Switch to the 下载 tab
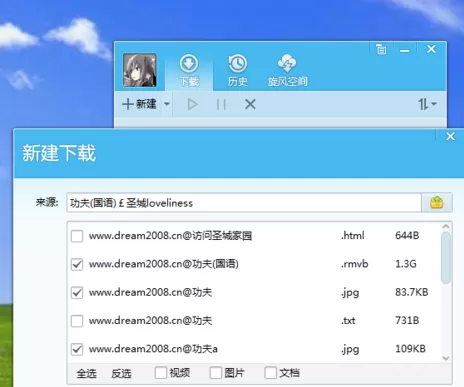This screenshot has height=387, width=464. pos(189,71)
